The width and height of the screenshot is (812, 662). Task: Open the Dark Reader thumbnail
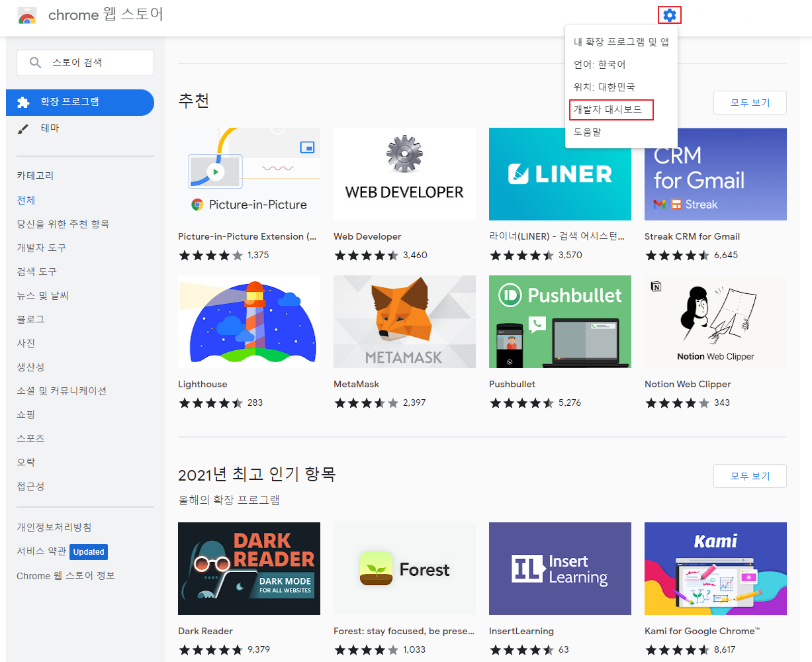tap(249, 569)
